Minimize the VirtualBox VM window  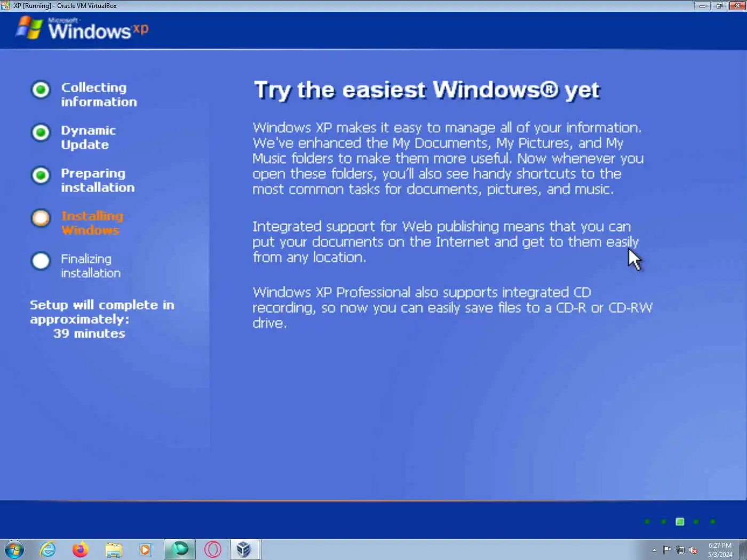point(702,5)
